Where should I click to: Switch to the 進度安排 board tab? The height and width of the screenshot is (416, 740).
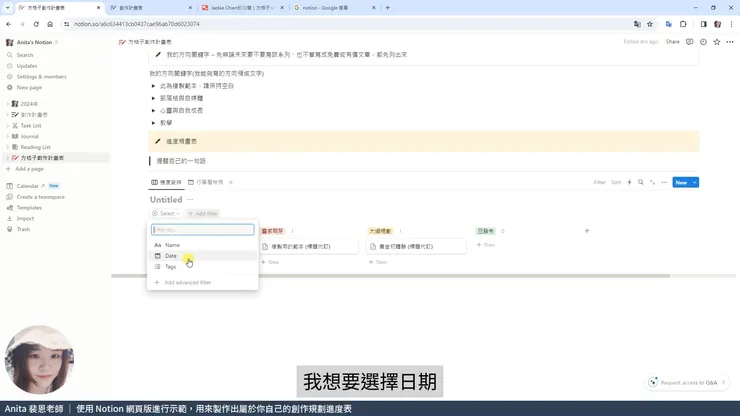(x=166, y=182)
